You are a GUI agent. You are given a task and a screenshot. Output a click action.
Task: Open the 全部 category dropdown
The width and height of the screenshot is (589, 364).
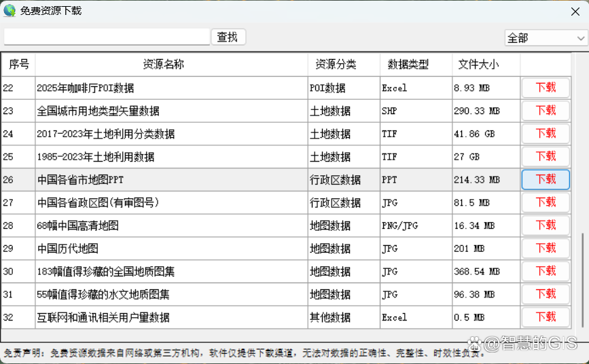[546, 38]
